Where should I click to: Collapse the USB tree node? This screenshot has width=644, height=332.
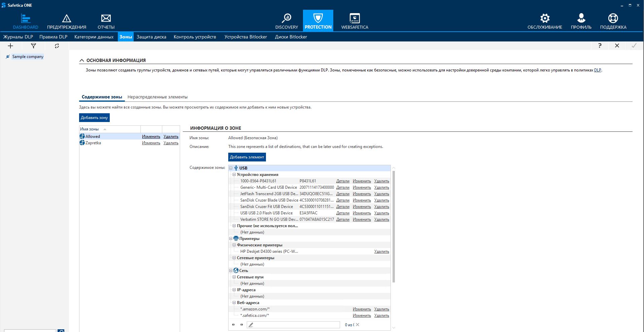(x=231, y=168)
